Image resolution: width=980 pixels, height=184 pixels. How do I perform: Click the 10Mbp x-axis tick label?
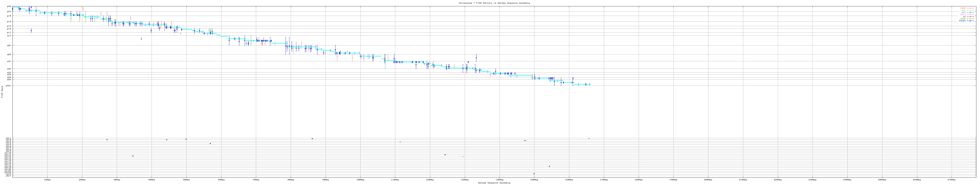[x=47, y=179]
